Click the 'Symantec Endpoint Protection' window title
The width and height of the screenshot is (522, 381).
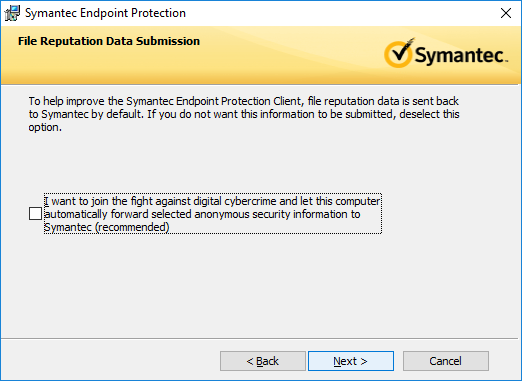(x=105, y=13)
